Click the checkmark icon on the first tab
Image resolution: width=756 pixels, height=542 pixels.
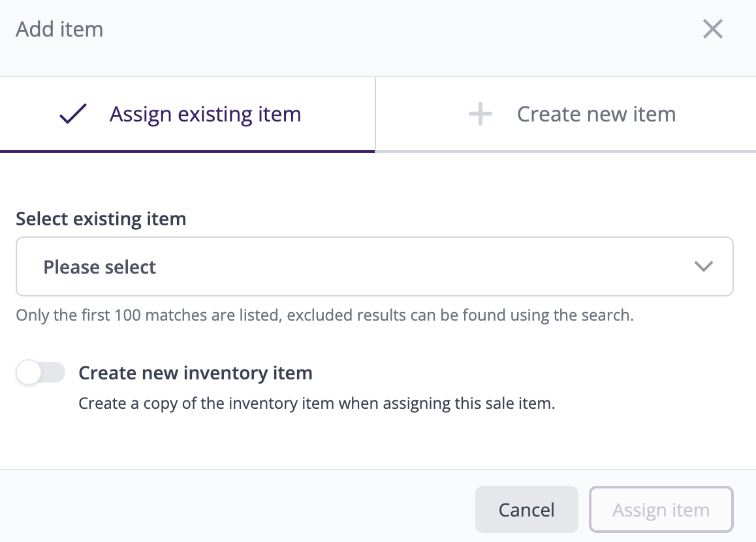[73, 114]
